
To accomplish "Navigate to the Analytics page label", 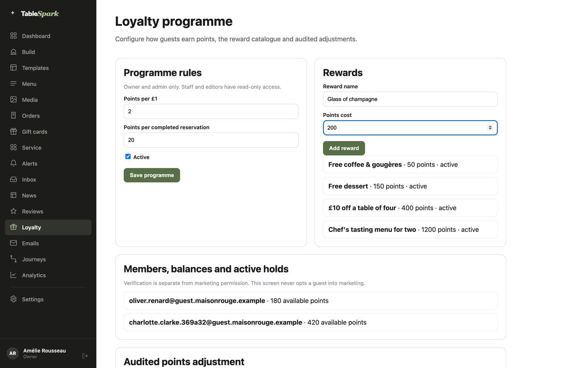I will pos(34,275).
